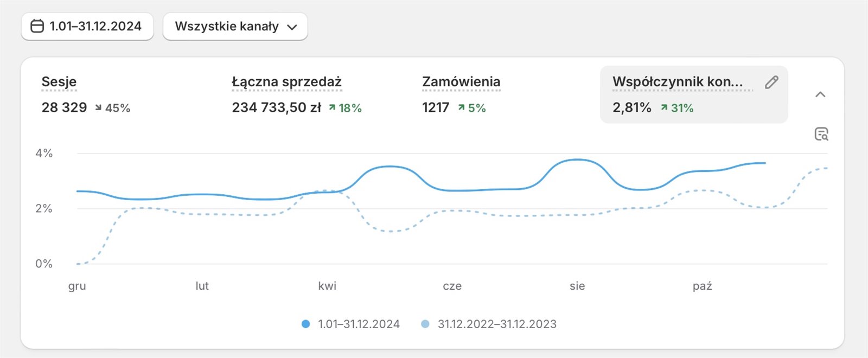Click the Sesje downward trend arrow icon

tap(98, 108)
